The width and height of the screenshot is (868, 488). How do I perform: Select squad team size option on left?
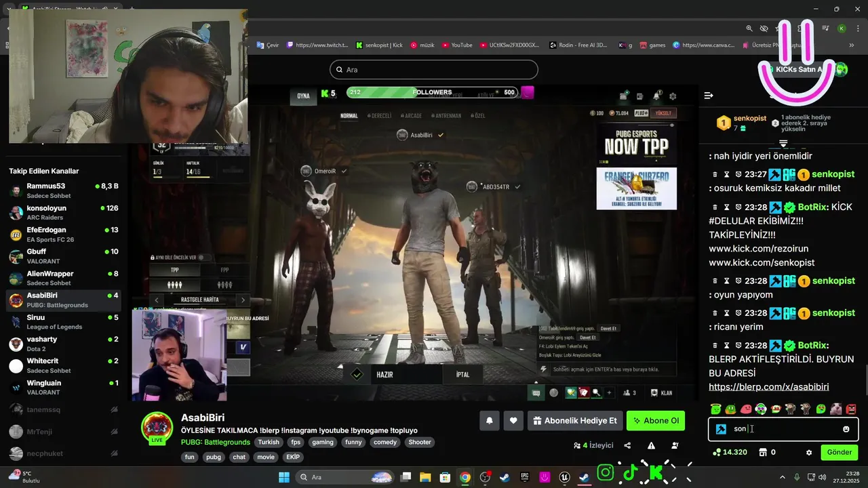coord(175,285)
